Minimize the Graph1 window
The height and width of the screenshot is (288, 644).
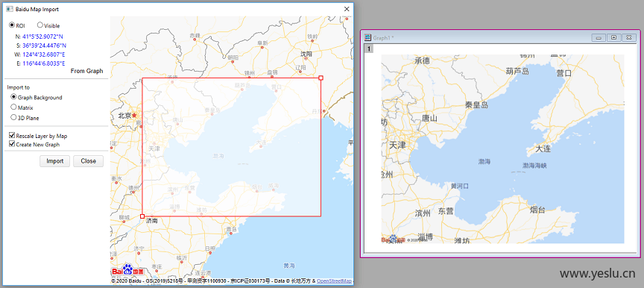tap(599, 37)
